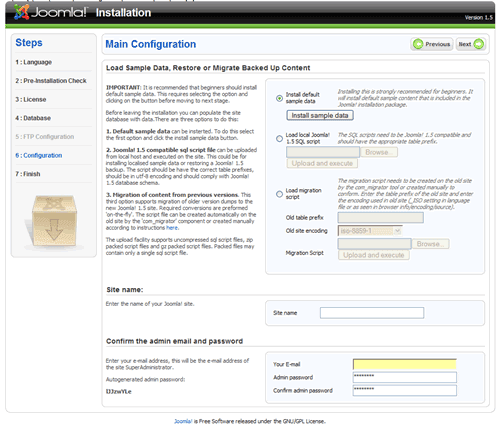500x424 pixels.
Task: Click 'Confirm the admin email and password' heading
Action: [x=174, y=341]
